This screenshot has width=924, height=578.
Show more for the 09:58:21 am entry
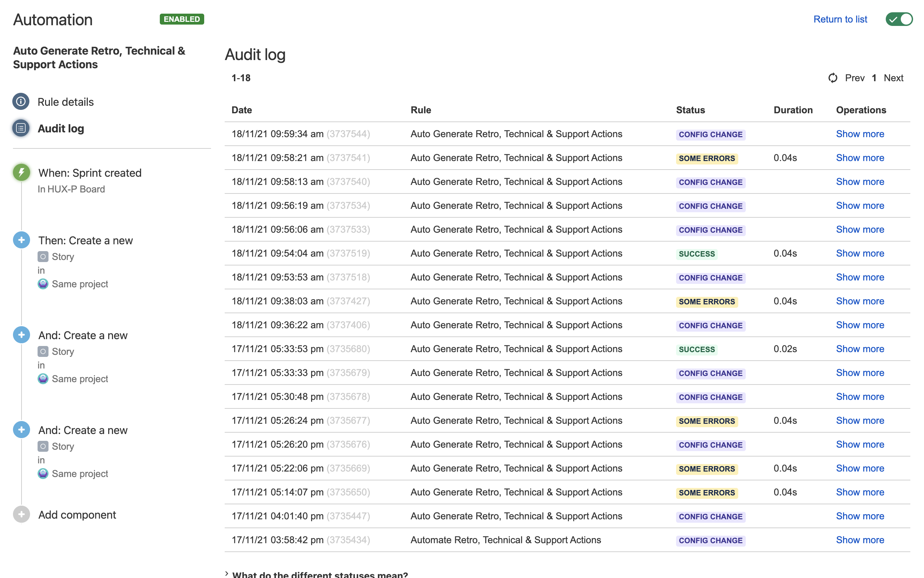pyautogui.click(x=860, y=158)
